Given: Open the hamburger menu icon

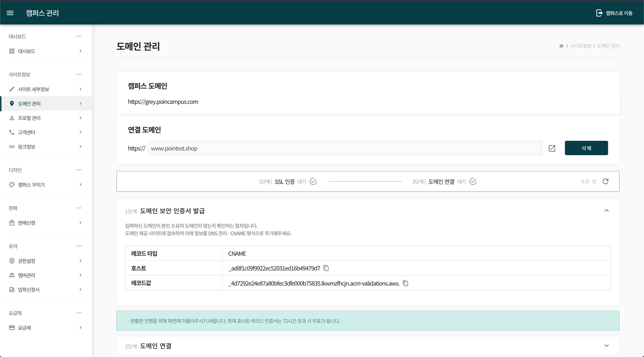Looking at the screenshot, I should tap(10, 13).
